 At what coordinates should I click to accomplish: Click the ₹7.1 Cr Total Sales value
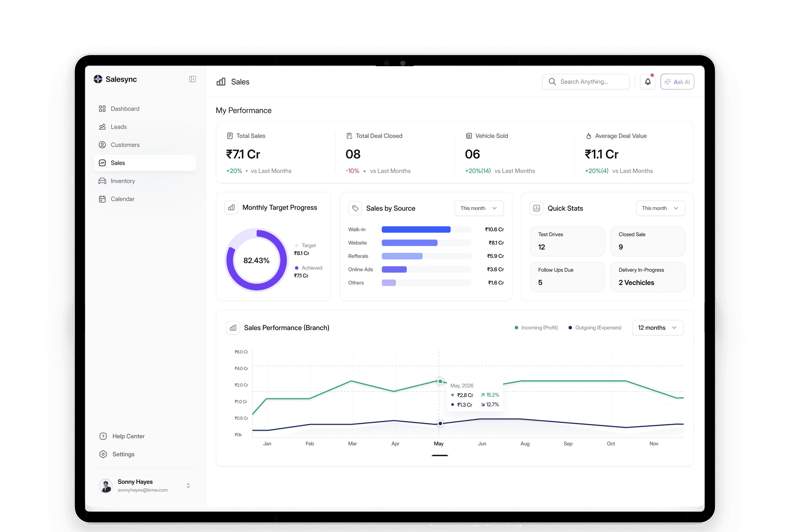tap(243, 154)
